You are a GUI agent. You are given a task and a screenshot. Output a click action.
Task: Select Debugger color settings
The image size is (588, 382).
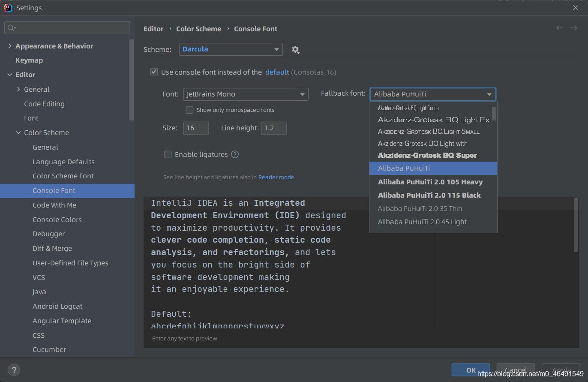point(49,234)
